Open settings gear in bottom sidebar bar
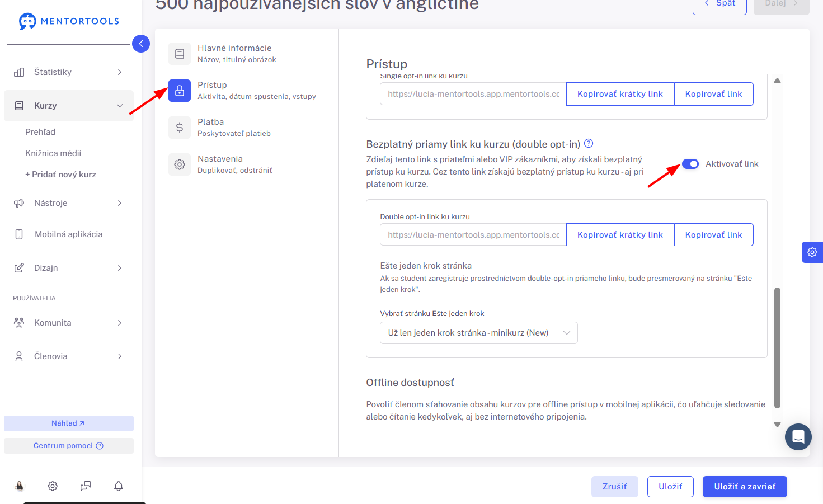This screenshot has height=504, width=823. (53, 486)
